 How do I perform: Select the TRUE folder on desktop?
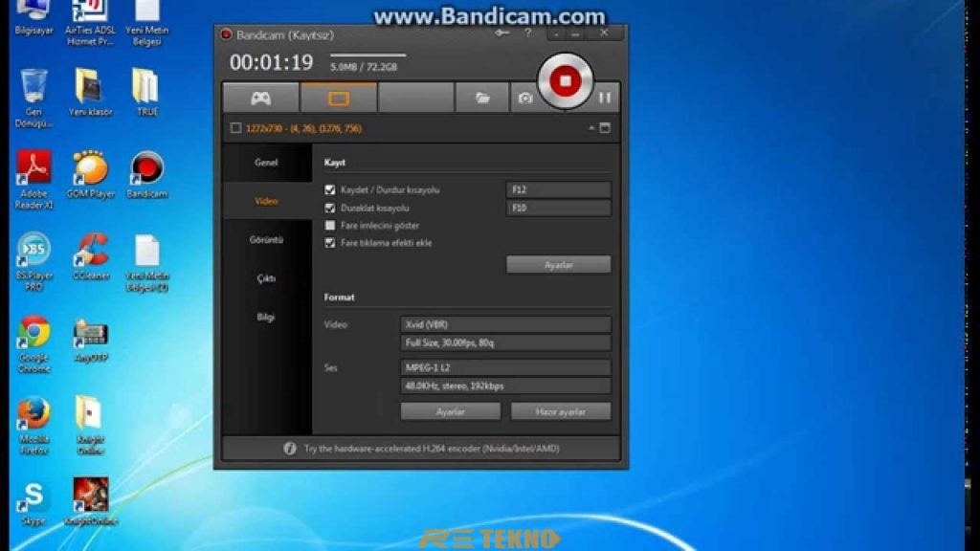tap(146, 92)
